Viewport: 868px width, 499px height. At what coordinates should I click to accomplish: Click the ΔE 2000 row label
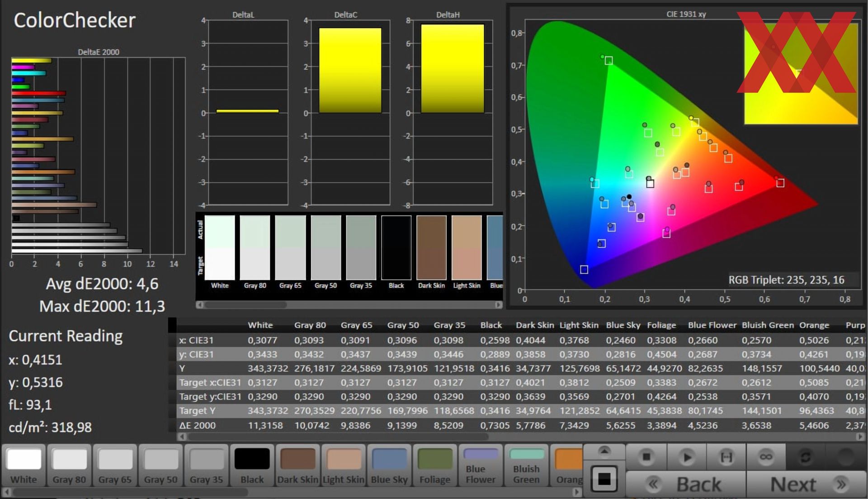tap(198, 425)
